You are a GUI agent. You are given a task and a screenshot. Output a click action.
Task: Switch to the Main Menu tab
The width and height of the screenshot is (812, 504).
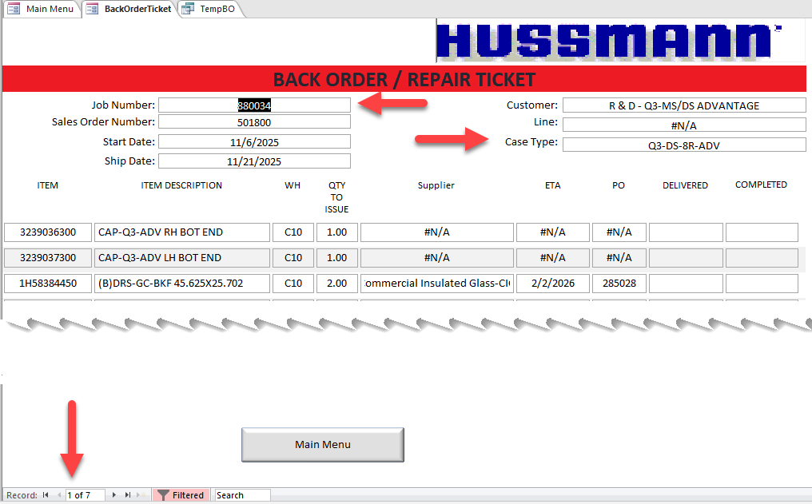tap(42, 9)
